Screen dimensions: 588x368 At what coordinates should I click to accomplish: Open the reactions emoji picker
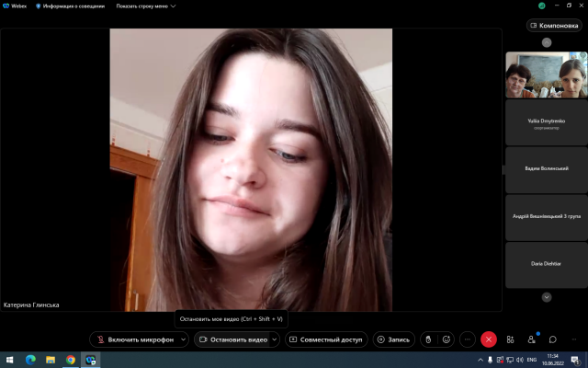pyautogui.click(x=447, y=339)
